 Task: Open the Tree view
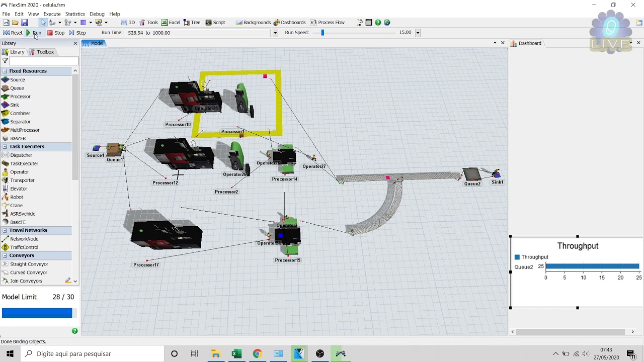(192, 23)
